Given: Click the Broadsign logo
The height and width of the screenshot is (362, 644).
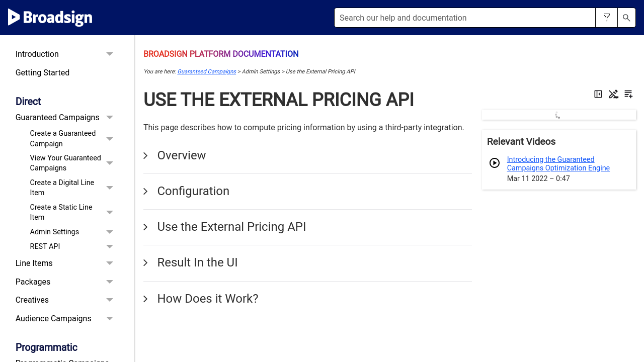Looking at the screenshot, I should click(x=50, y=18).
